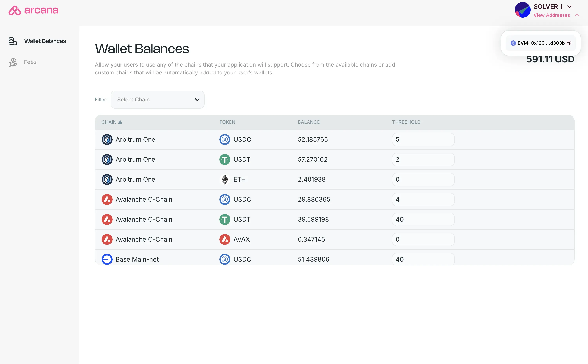Open the Fees menu item

coord(30,62)
